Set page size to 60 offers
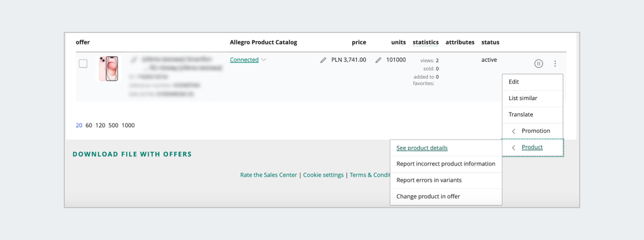The height and width of the screenshot is (240, 644). (x=89, y=125)
